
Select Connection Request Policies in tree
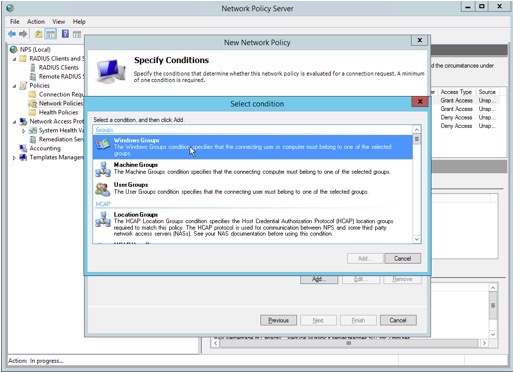click(61, 95)
